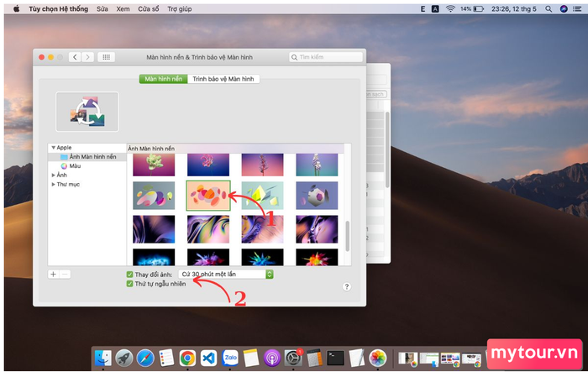
Task: Switch to 'Màn hình nền' tab
Action: 164,79
